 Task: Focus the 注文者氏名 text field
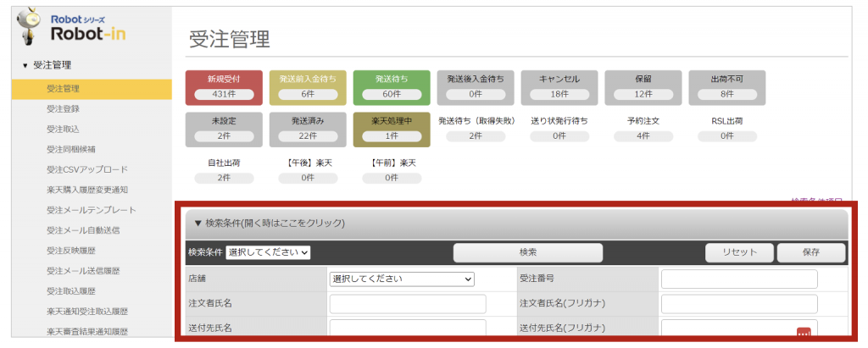(407, 304)
